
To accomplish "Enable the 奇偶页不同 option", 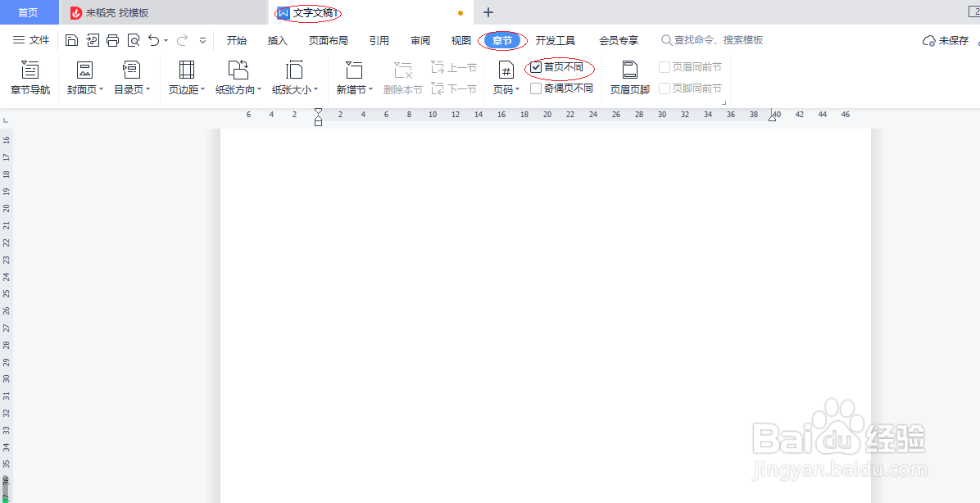I will point(536,88).
